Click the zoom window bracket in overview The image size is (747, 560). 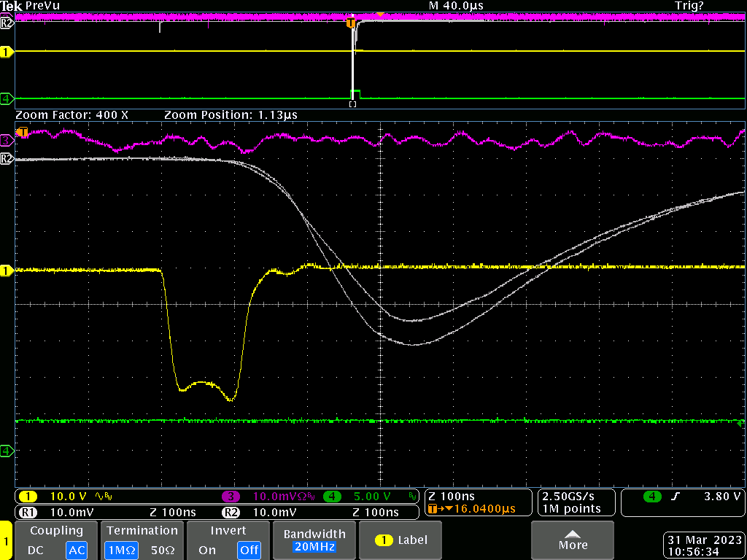(352, 104)
